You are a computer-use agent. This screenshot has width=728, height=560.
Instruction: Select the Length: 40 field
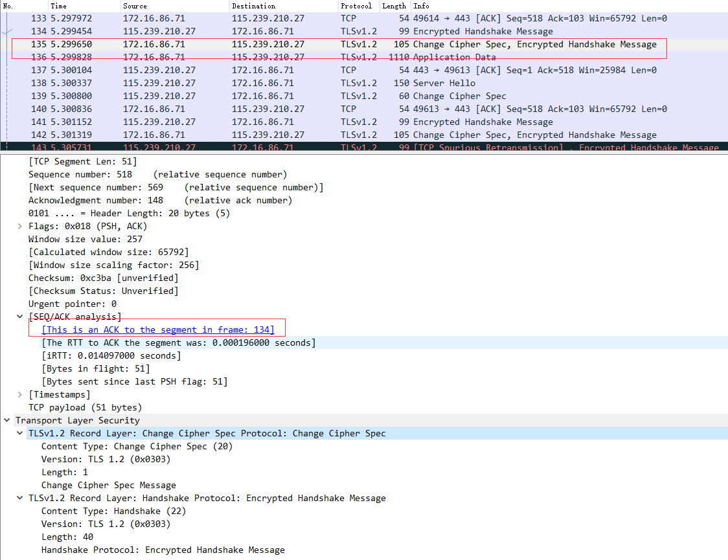(67, 537)
